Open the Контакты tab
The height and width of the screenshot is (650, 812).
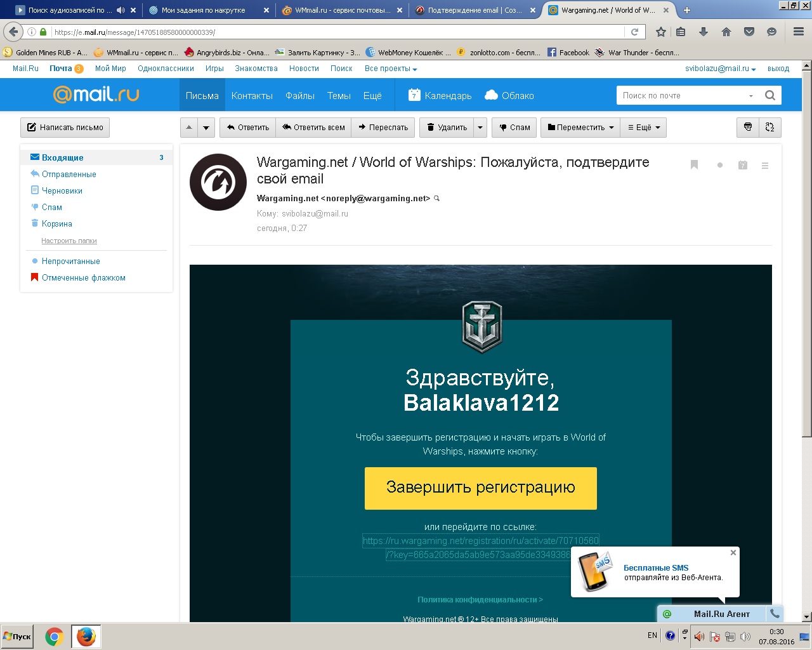(252, 95)
